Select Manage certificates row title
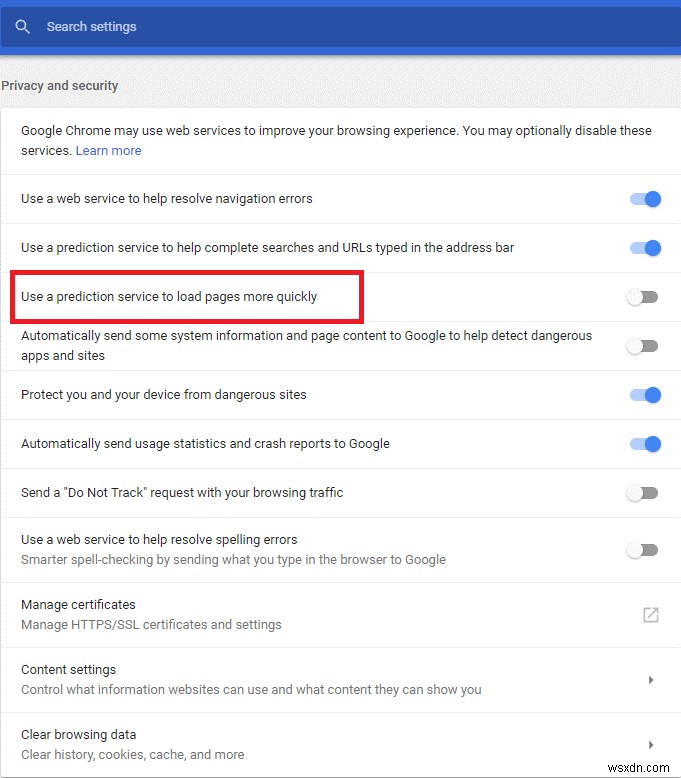 point(78,604)
